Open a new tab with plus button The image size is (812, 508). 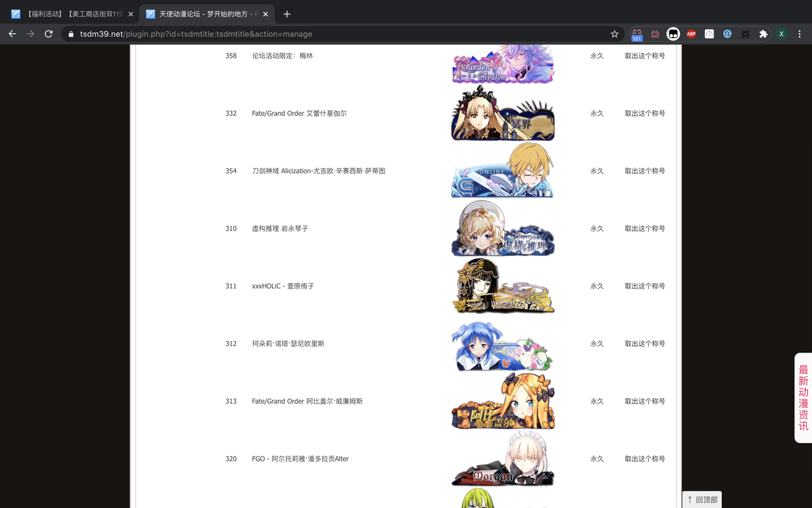287,14
